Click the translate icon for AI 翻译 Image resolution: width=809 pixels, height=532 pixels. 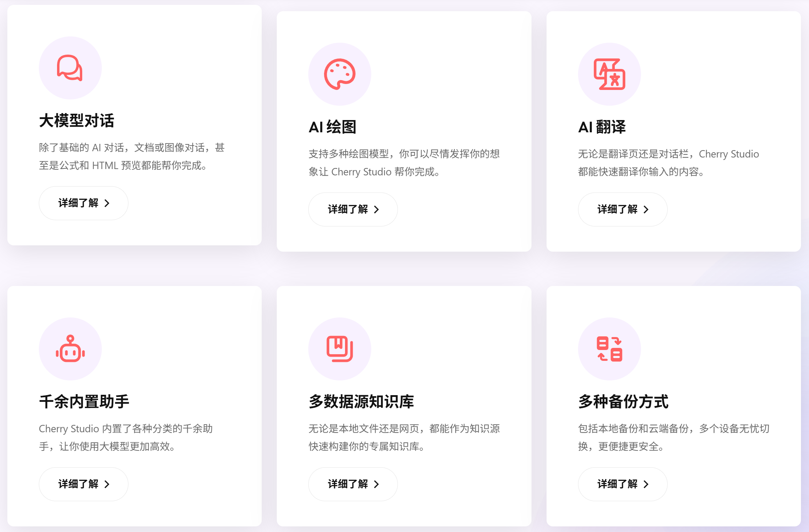click(609, 74)
